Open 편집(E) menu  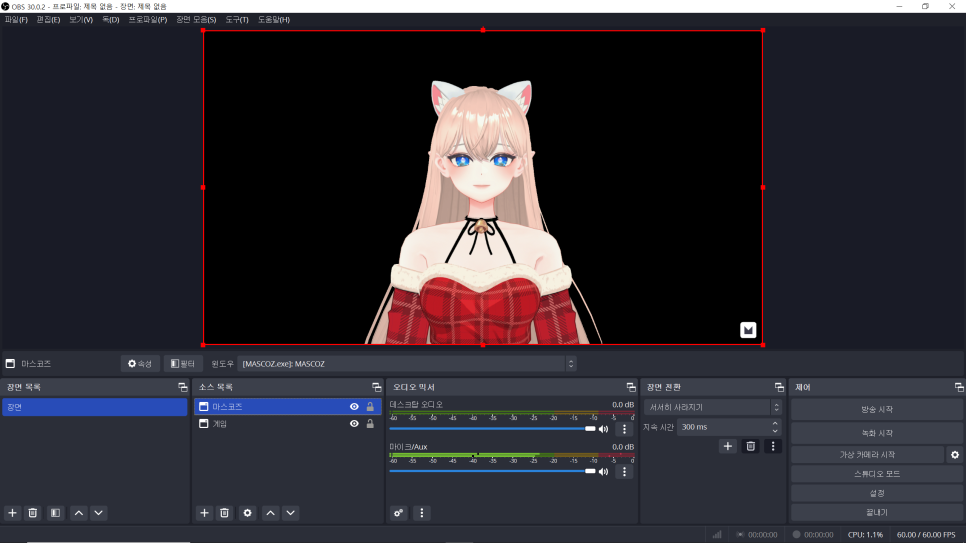(48, 20)
